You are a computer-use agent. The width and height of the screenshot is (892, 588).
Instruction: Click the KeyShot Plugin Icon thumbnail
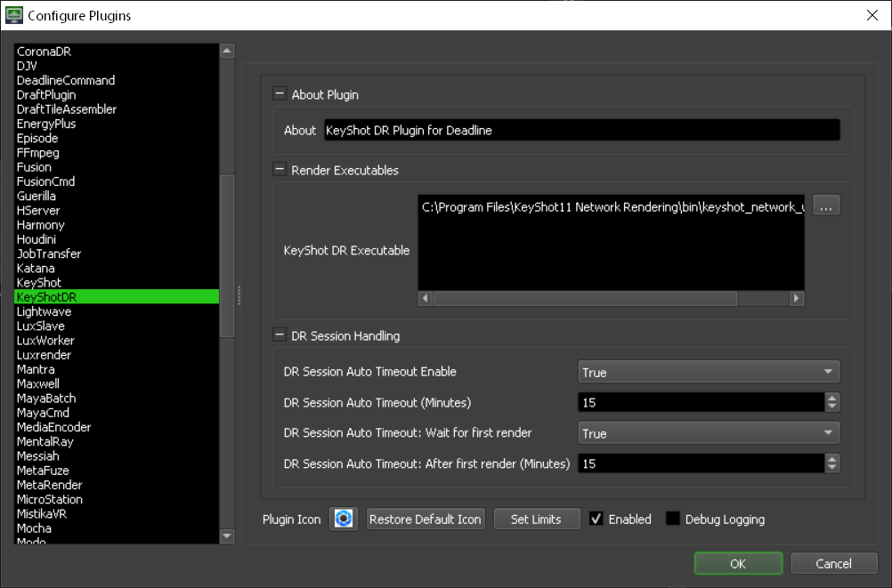(x=344, y=519)
